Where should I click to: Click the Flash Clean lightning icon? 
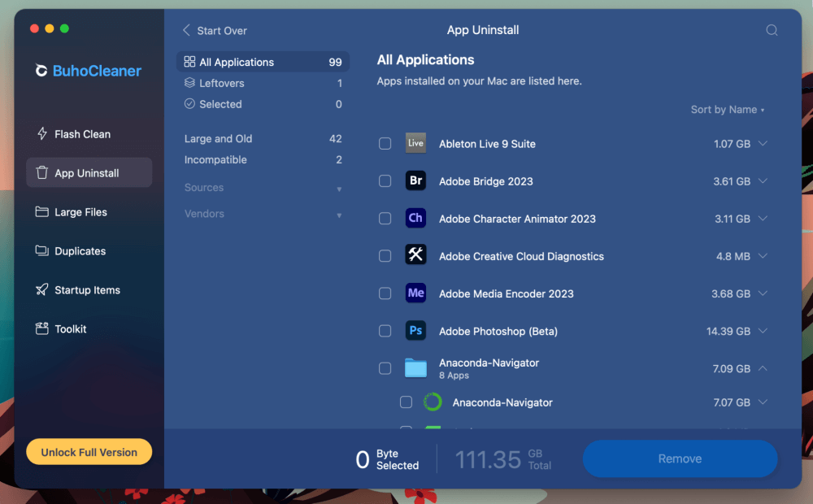coord(42,134)
